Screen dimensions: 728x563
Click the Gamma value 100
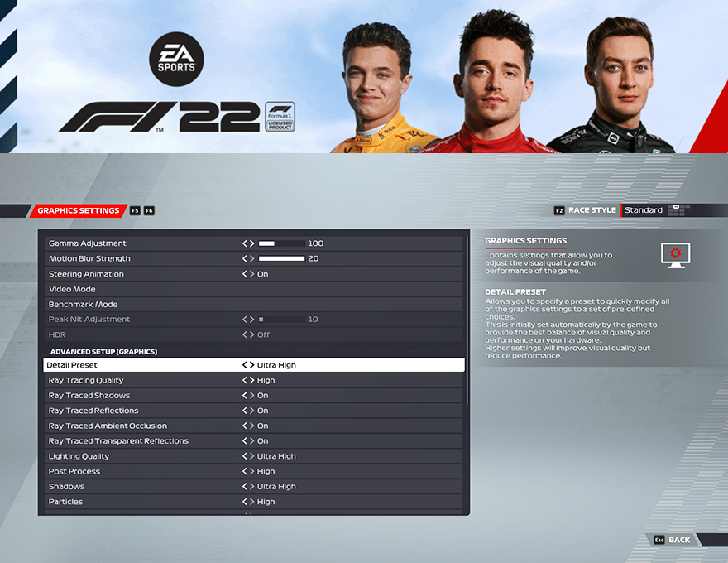tap(316, 243)
